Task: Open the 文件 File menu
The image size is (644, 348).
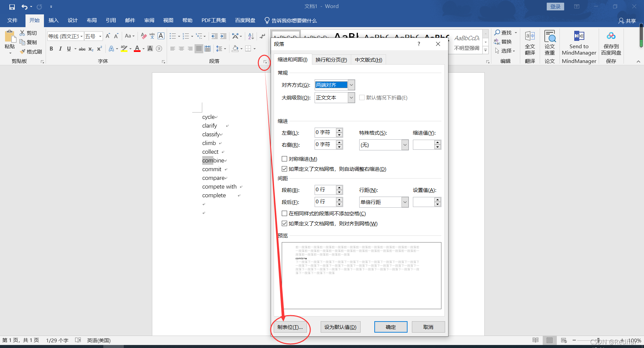Action: (12, 20)
